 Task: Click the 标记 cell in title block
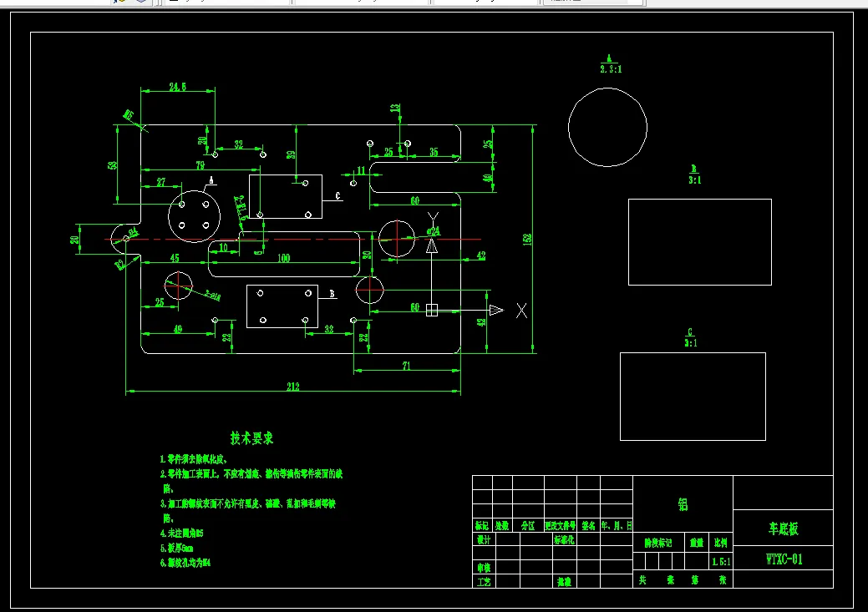(x=481, y=525)
